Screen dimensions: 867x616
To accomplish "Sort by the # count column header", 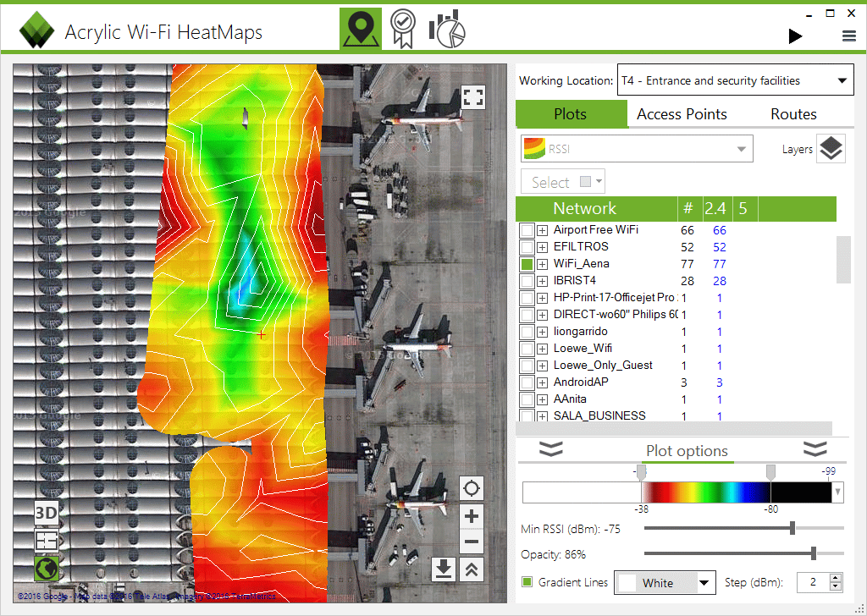I will [x=690, y=208].
